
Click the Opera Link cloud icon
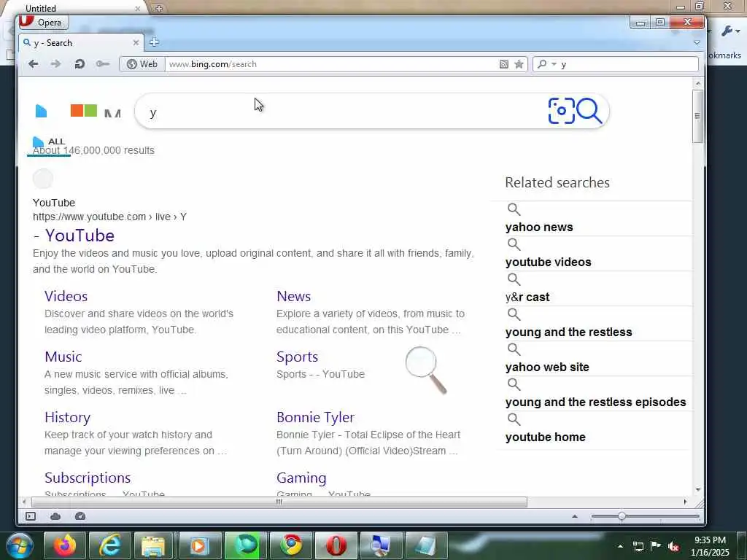tap(55, 516)
